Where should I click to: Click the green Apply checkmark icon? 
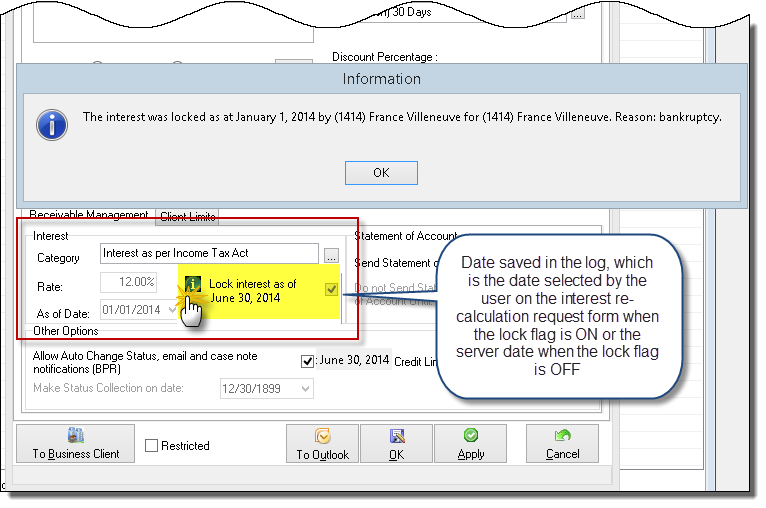471,435
